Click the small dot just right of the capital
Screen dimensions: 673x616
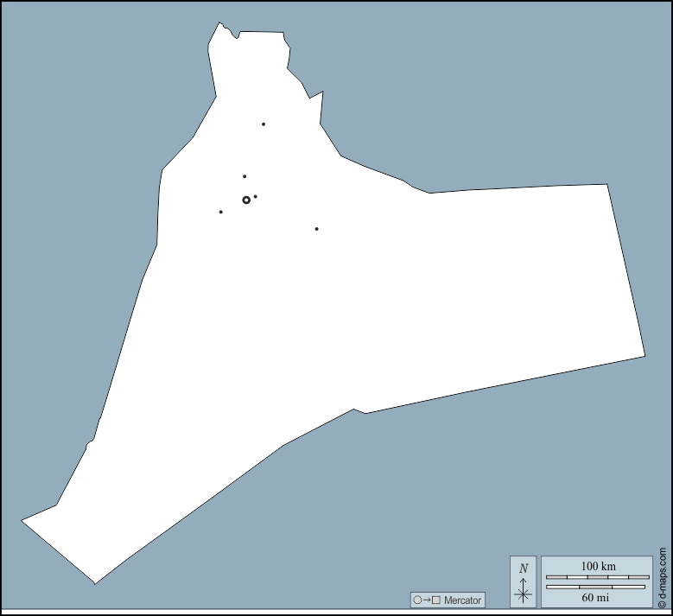256,197
